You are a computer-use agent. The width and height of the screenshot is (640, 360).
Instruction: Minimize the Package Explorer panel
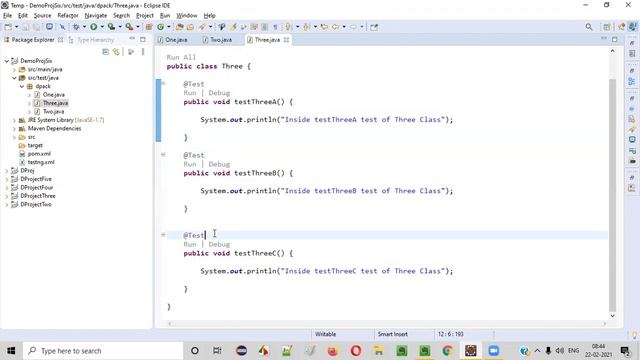click(x=132, y=39)
